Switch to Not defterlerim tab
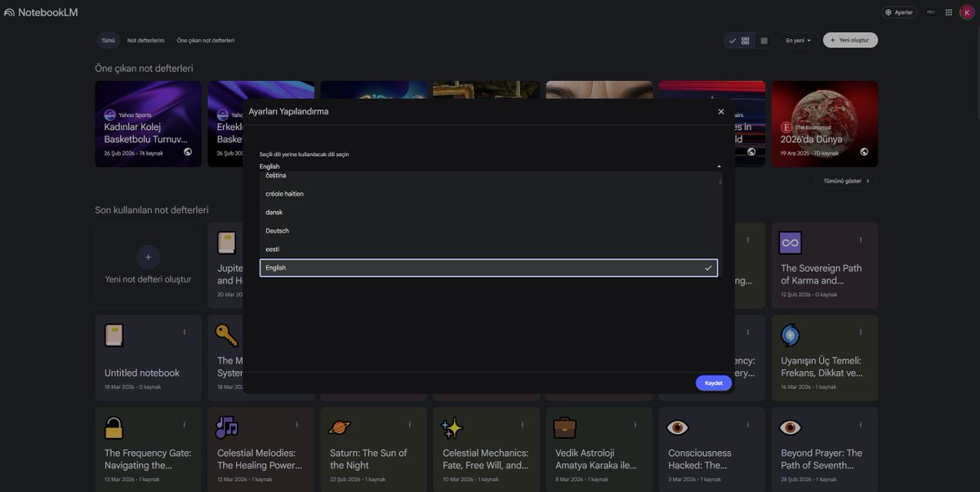 pos(145,40)
